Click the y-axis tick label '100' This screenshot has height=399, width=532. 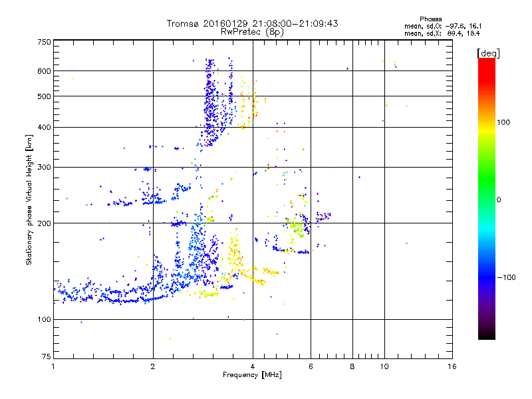[44, 319]
